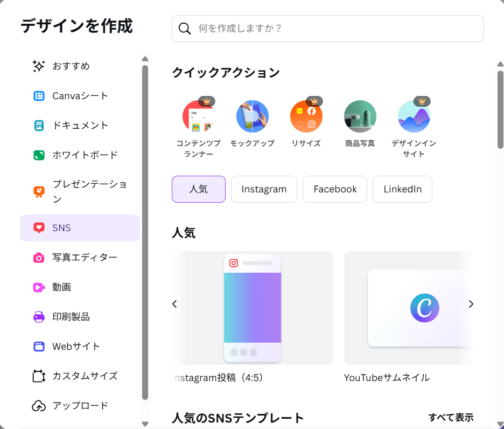Click the 動画 sidebar label
504x429 pixels.
[62, 287]
